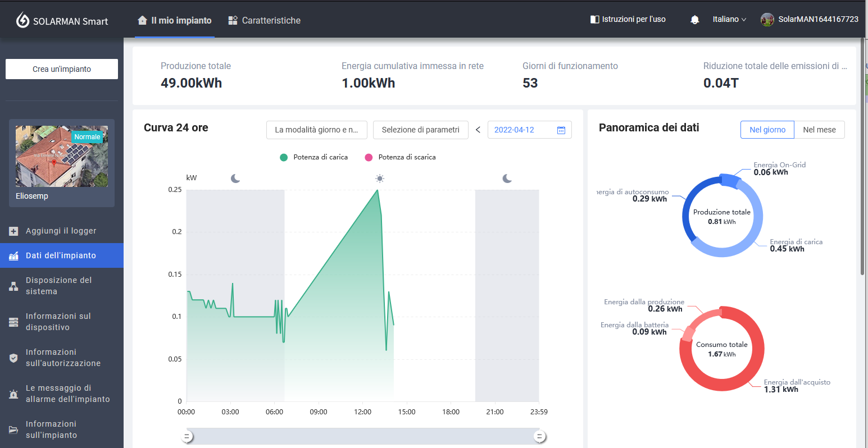868x448 pixels.
Task: Click the Informazioni sul dispositivo icon
Action: 14,322
